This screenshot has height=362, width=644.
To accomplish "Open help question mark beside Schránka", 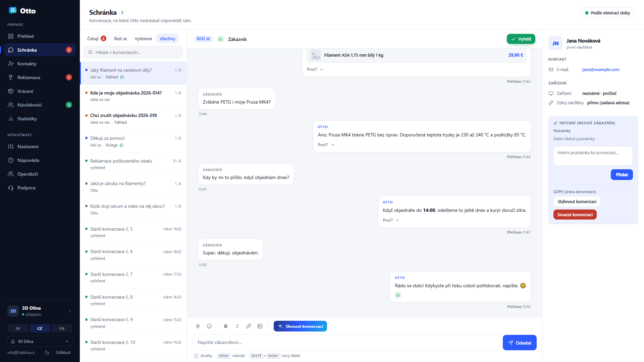I will [122, 13].
